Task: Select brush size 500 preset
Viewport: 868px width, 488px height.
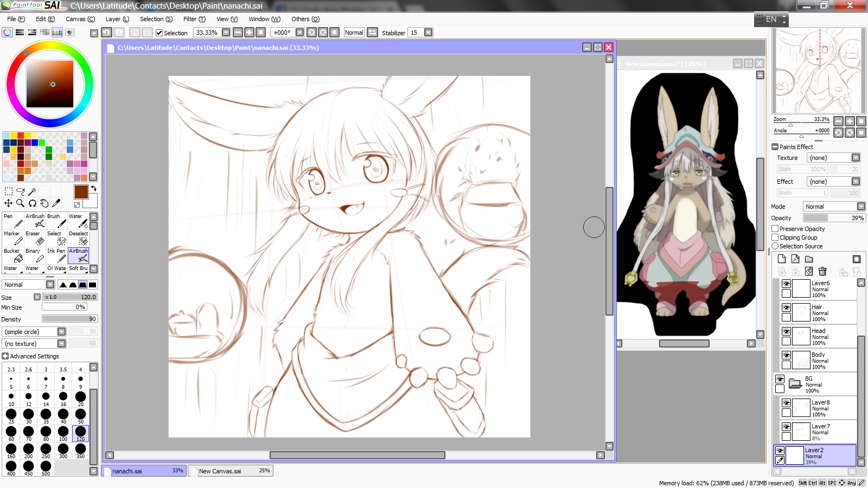Action: click(46, 468)
